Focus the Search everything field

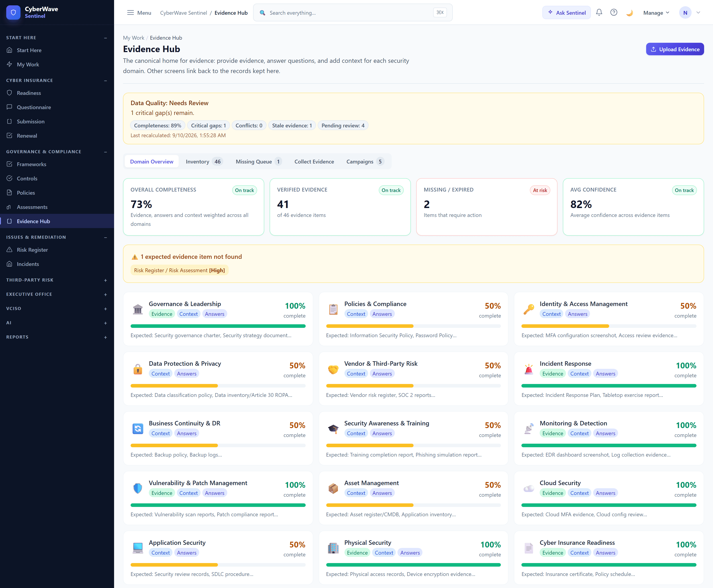click(x=353, y=12)
